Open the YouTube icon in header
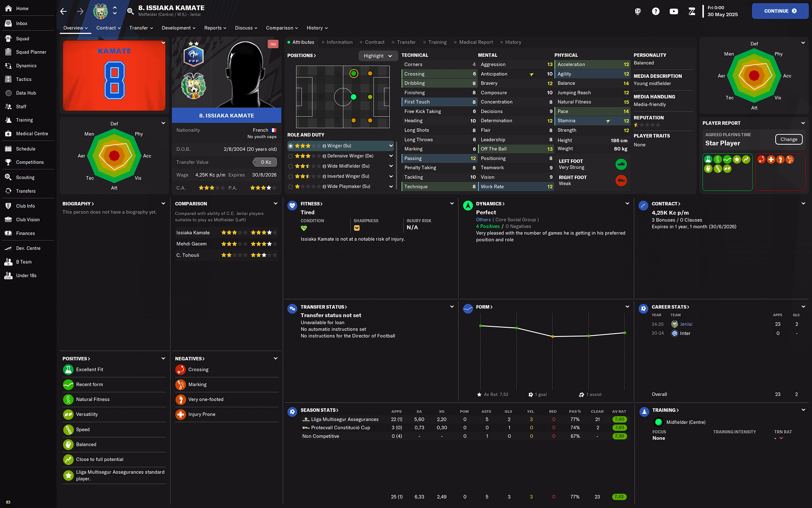Screen dimensions: 812x508 [674, 11]
